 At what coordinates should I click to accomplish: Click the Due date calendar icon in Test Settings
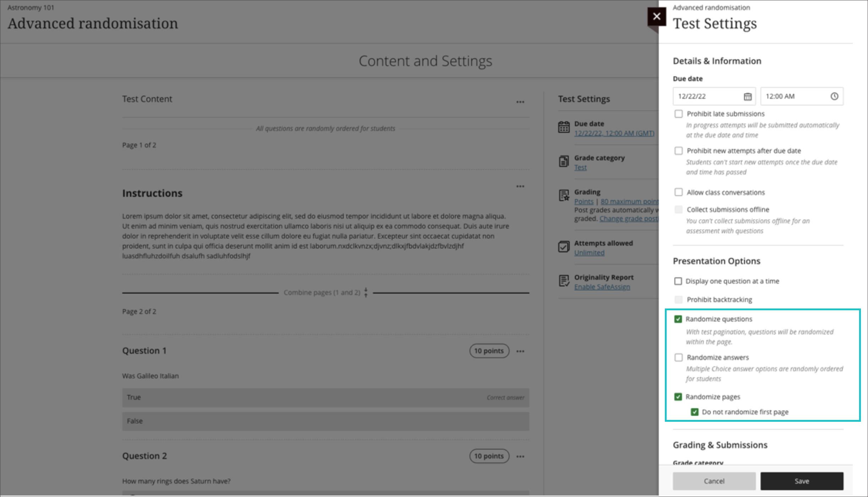747,96
